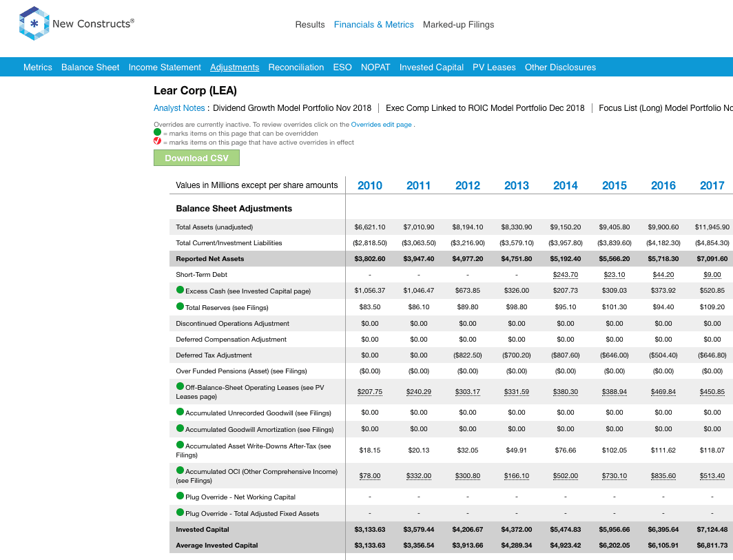Click the green legend dot for overridable items
Viewport: 733px width, 560px height.
(158, 132)
